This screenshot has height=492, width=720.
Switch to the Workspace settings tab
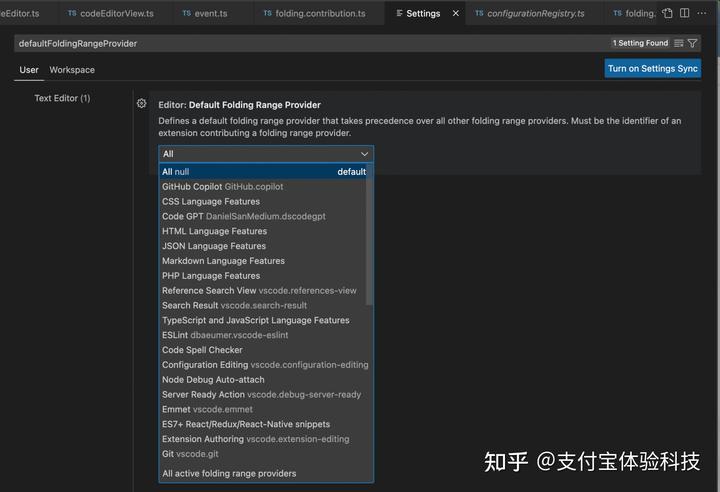pyautogui.click(x=72, y=70)
